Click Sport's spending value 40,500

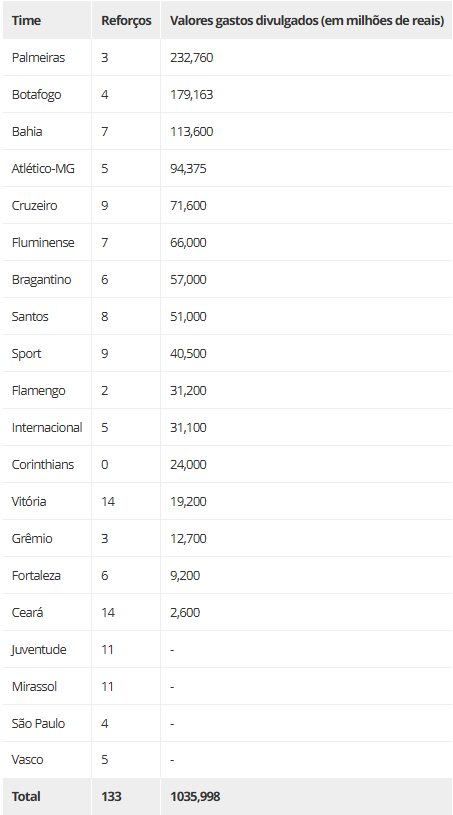(188, 353)
